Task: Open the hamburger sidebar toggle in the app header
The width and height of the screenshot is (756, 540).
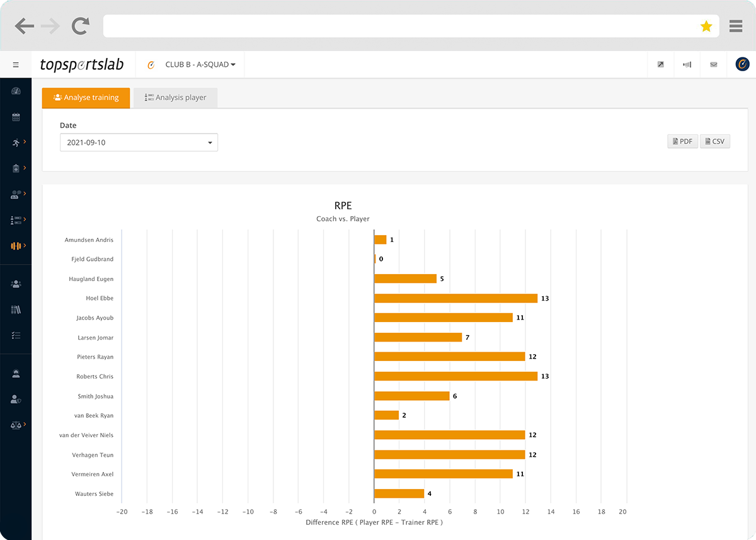Action: 16,64
